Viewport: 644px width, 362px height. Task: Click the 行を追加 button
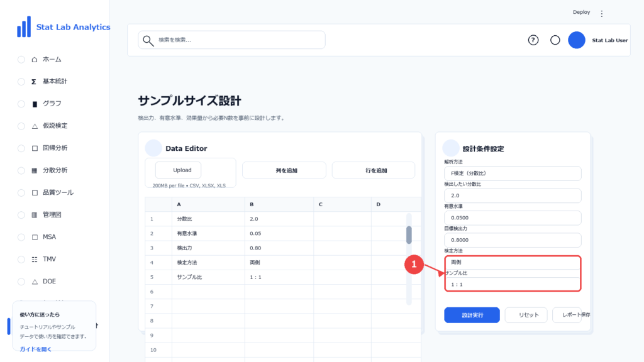tap(374, 170)
